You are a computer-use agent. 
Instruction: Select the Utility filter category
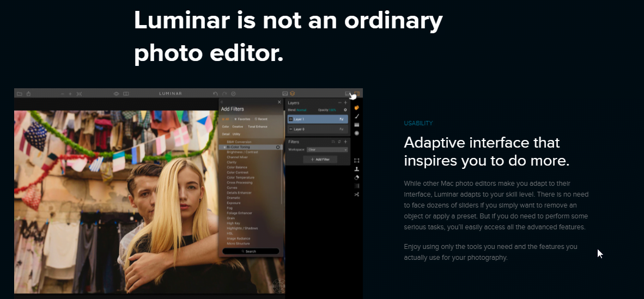coord(236,134)
